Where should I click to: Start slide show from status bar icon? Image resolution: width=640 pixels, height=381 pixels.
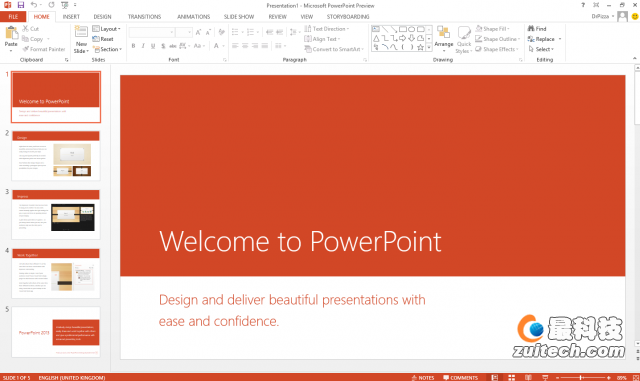pyautogui.click(x=545, y=378)
